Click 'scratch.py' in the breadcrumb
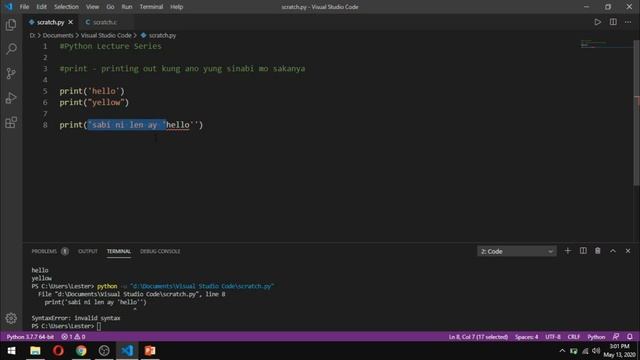 click(158, 36)
